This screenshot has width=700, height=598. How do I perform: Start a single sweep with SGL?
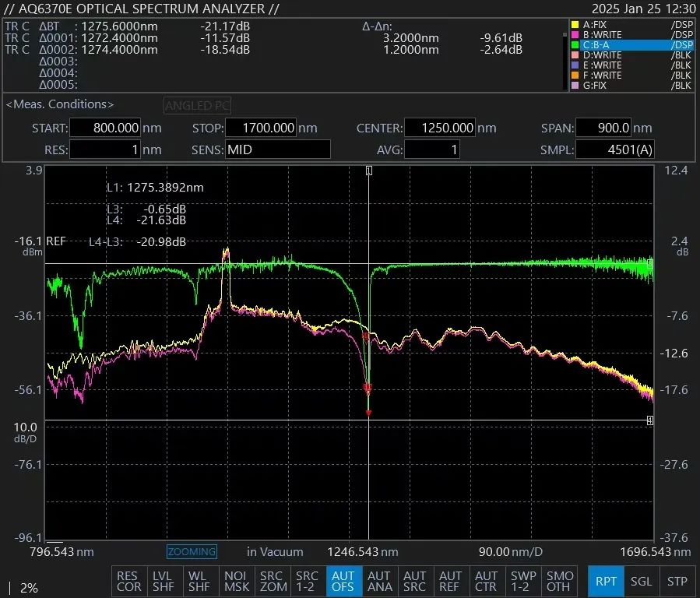pos(642,582)
